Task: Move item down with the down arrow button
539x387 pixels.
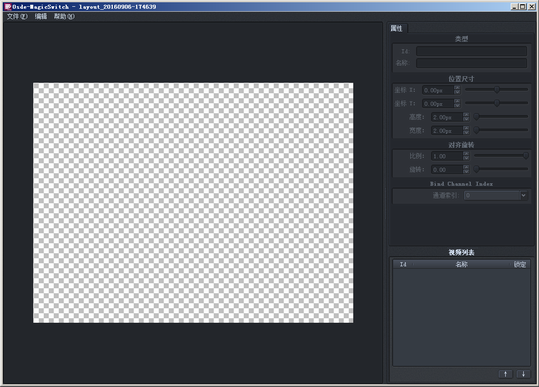Action: 523,374
